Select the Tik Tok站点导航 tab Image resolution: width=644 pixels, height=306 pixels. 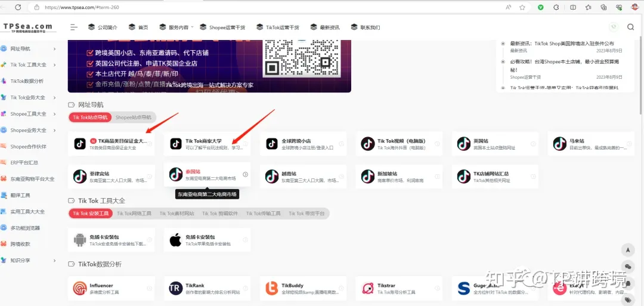(91, 117)
